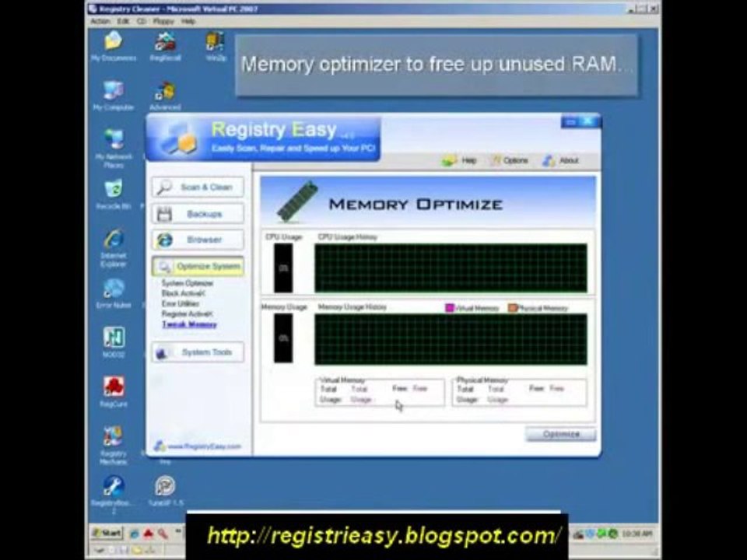Expand the System Tools sidebar section
Image resolution: width=747 pixels, height=560 pixels.
(198, 352)
